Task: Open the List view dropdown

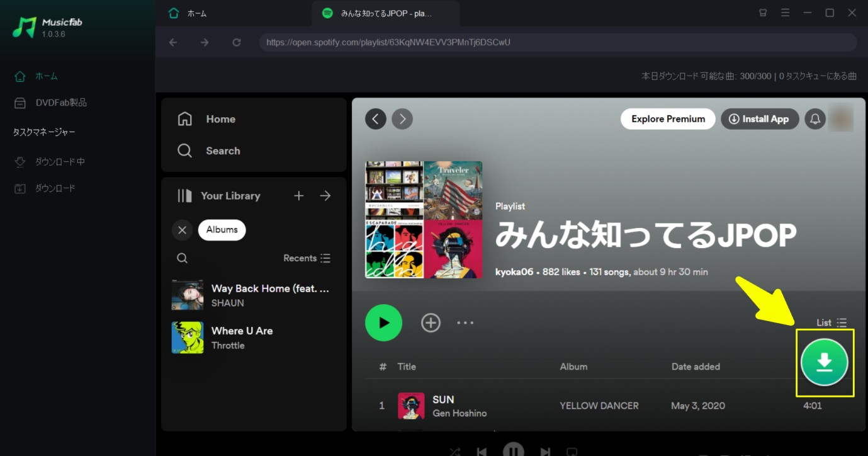Action: pos(831,322)
